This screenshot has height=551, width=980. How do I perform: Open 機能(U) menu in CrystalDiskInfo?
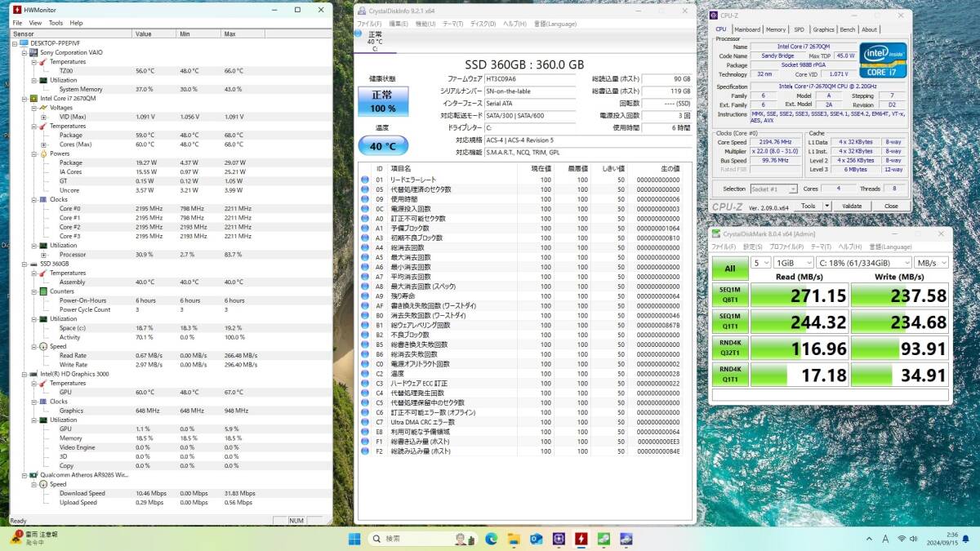coord(425,24)
